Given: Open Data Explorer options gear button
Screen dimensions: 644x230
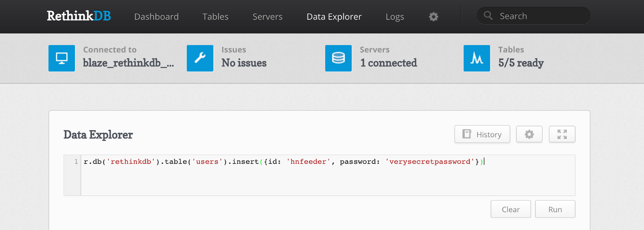Looking at the screenshot, I should (x=529, y=134).
